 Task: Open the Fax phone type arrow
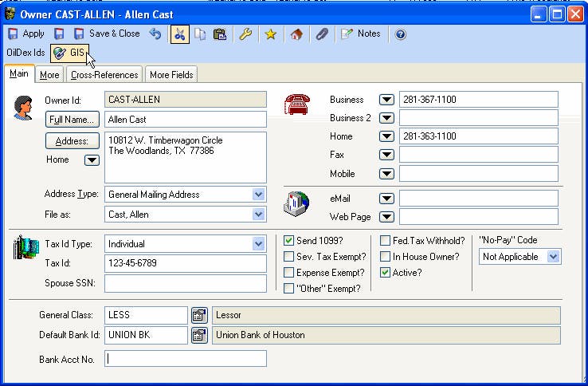386,155
